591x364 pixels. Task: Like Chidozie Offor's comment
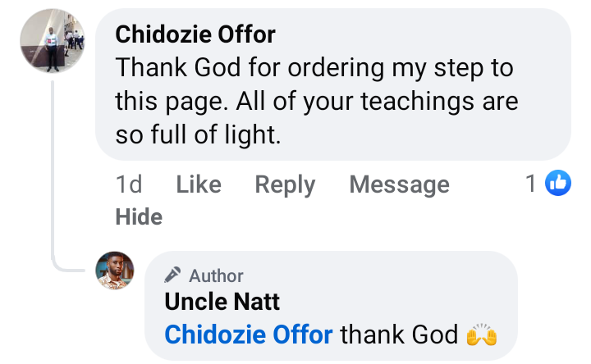199,184
